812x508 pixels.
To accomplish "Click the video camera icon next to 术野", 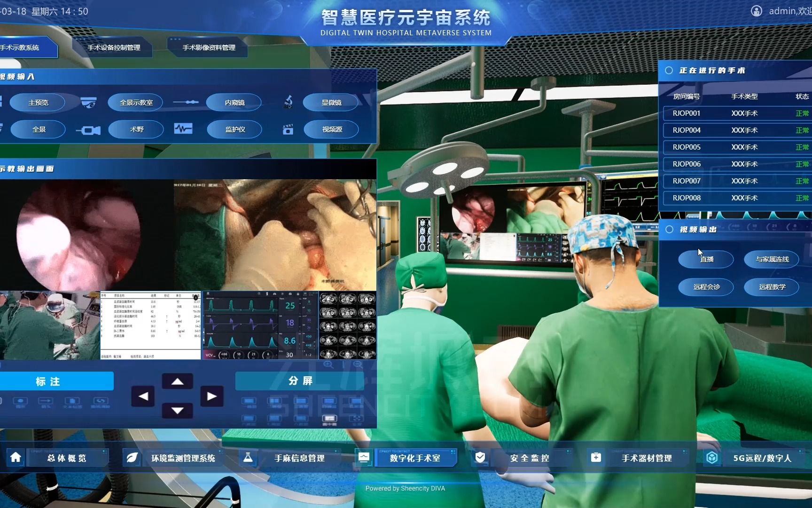I will (88, 129).
